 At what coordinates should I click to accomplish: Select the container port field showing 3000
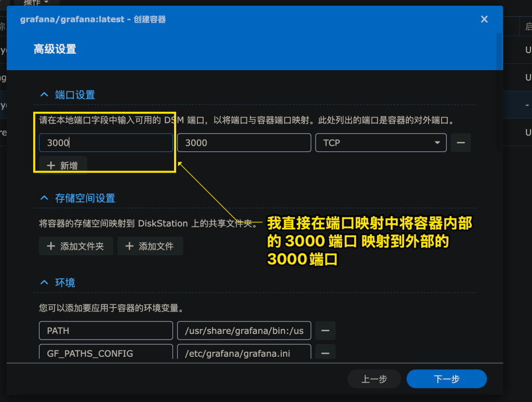pos(244,142)
